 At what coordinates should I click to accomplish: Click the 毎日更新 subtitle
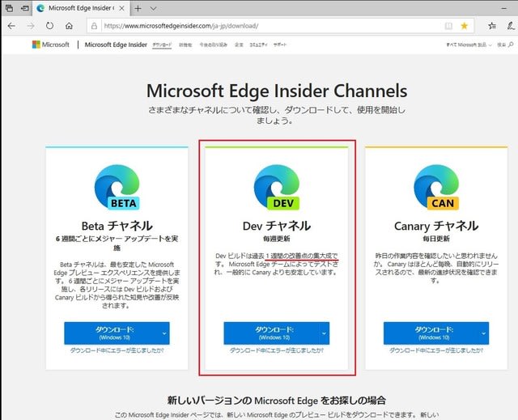coord(436,239)
